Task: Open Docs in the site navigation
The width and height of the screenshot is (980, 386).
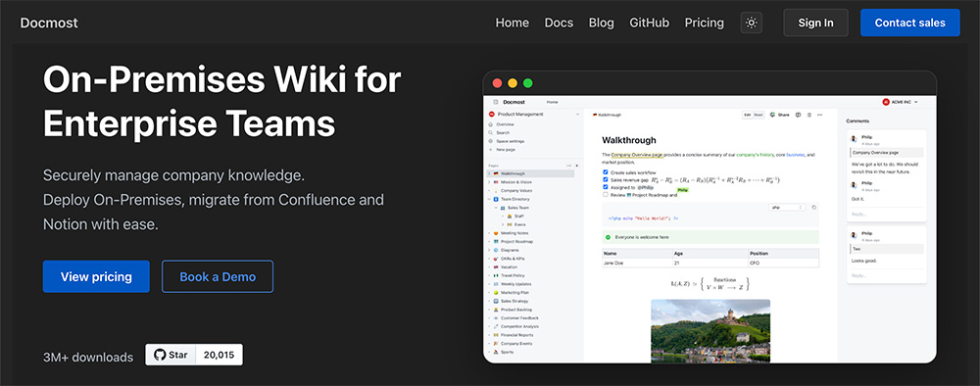Action: point(559,23)
